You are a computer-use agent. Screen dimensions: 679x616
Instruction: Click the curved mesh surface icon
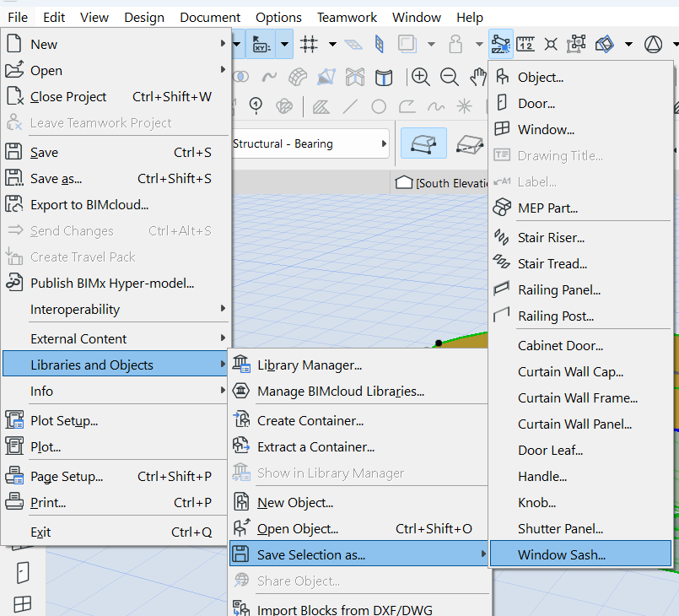coord(298,78)
